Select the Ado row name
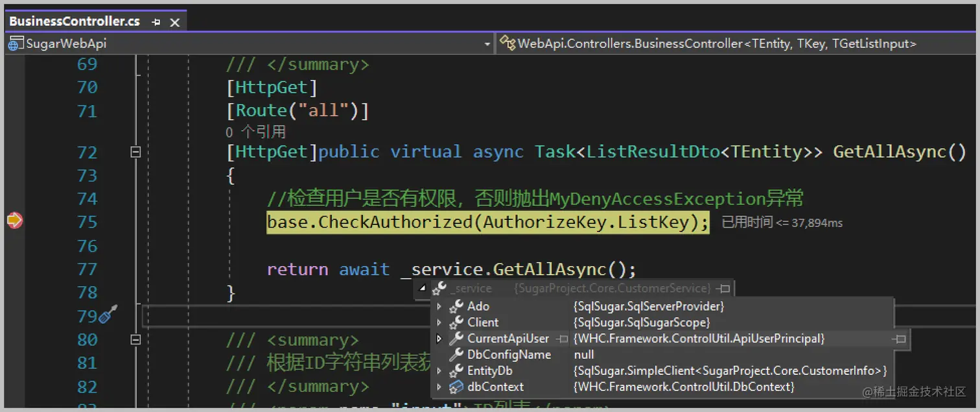This screenshot has height=412, width=980. [x=478, y=306]
